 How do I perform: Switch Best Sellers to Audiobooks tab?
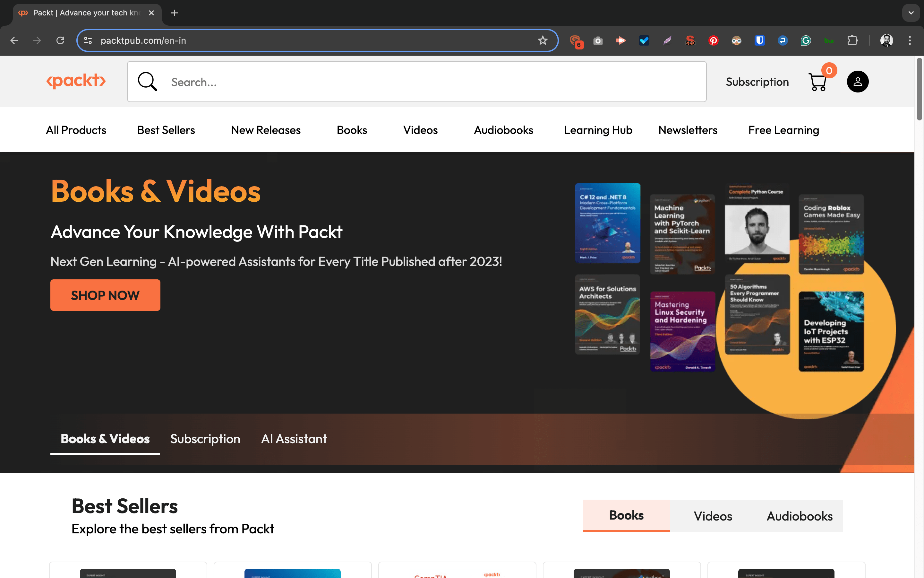tap(800, 516)
